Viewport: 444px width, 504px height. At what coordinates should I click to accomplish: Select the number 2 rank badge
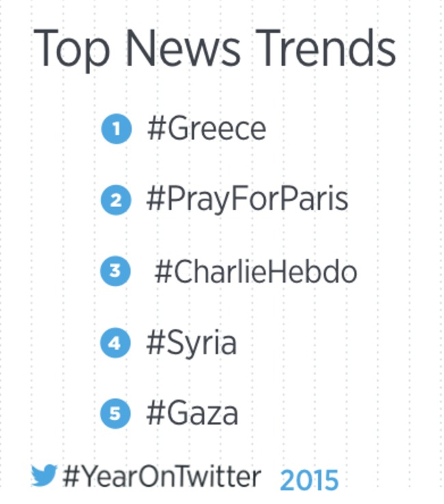[116, 200]
